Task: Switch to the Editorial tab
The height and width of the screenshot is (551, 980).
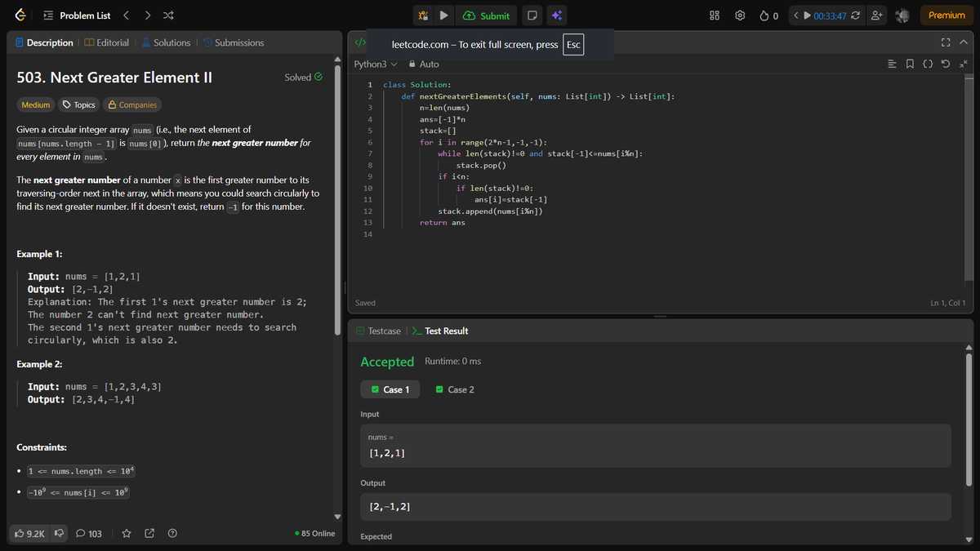Action: click(x=106, y=42)
